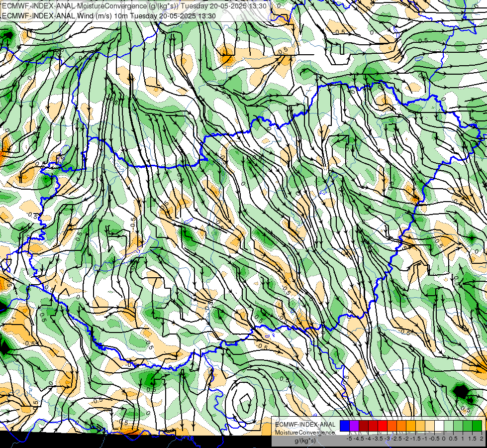Click the -2.5 tick label on legend
This screenshot has width=487, height=448.
(396, 439)
